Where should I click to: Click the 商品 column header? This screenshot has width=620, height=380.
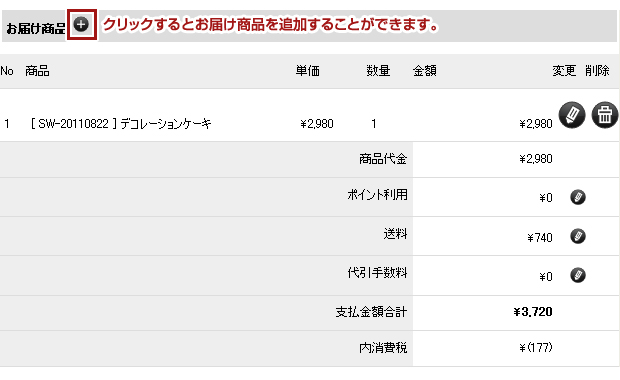(37, 71)
